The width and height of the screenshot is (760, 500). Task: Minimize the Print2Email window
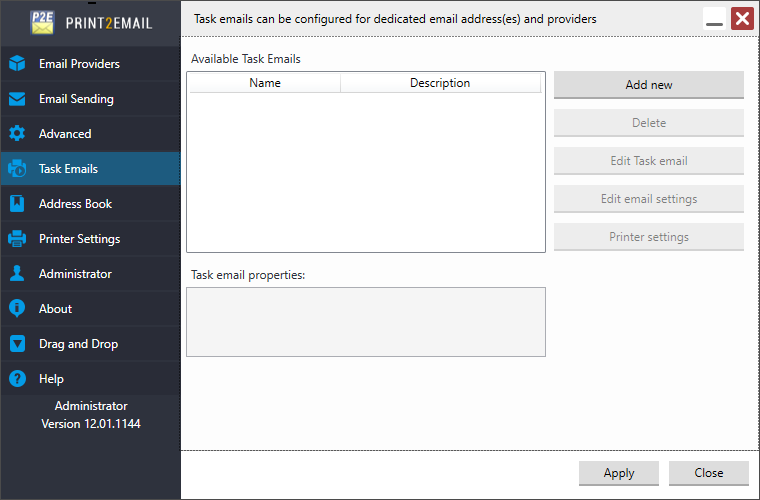point(714,19)
